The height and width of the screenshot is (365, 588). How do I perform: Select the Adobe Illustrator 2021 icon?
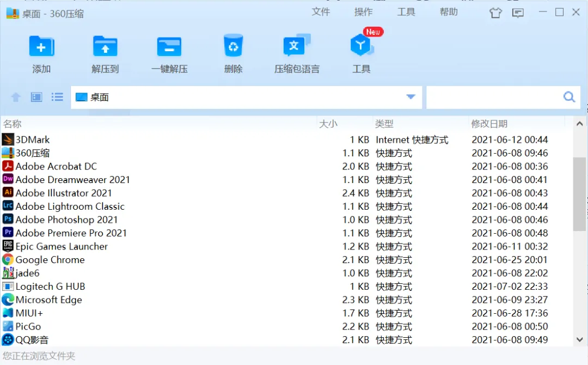pos(8,192)
